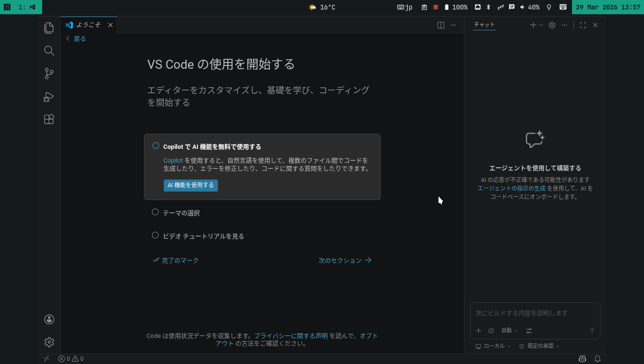Switch to the ようこそ editor tab
Image resolution: width=644 pixels, height=364 pixels.
(88, 25)
